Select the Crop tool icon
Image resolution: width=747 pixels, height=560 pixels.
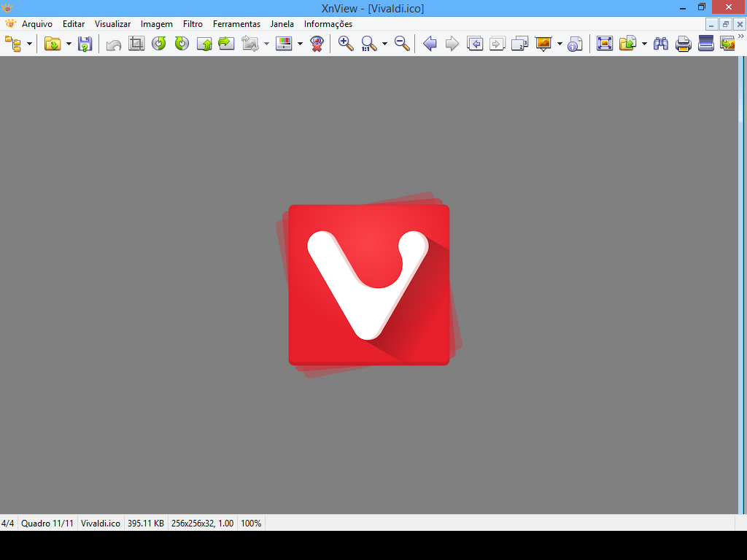pos(136,44)
